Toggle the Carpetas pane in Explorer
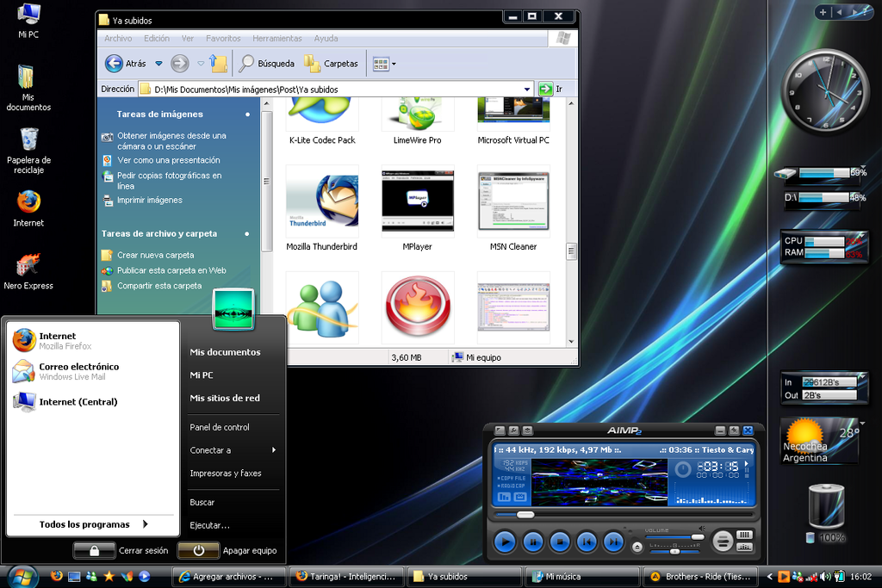The height and width of the screenshot is (588, 882). [332, 64]
